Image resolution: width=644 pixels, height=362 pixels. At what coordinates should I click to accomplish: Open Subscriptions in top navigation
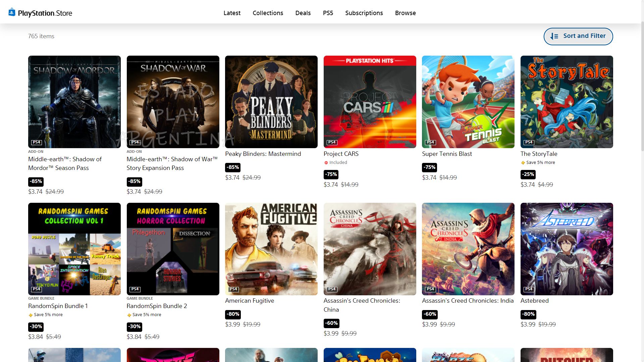(364, 13)
